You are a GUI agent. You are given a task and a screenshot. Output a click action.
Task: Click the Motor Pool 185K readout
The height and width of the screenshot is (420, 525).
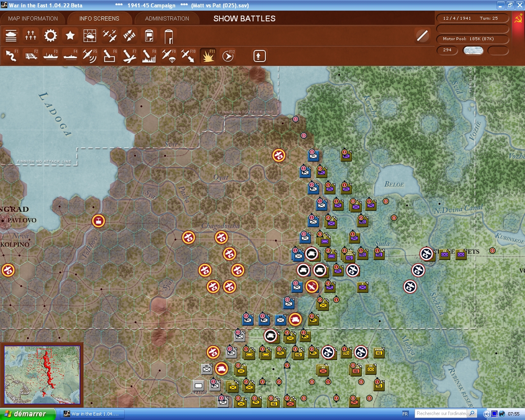[472, 39]
